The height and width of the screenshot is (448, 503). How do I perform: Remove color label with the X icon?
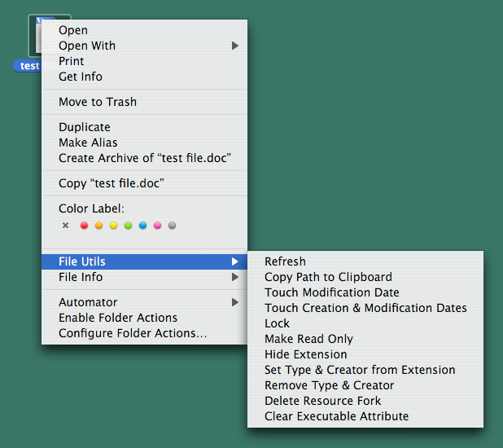66,226
